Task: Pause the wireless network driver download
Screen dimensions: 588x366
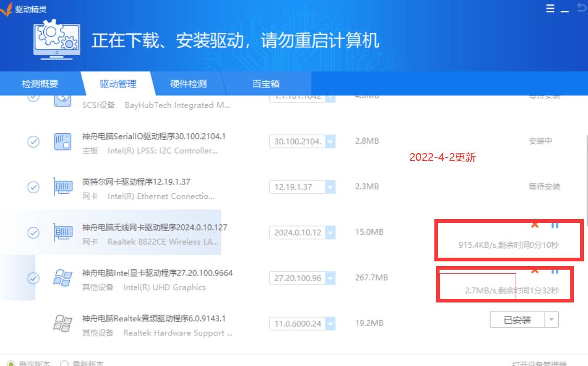Action: tap(554, 225)
